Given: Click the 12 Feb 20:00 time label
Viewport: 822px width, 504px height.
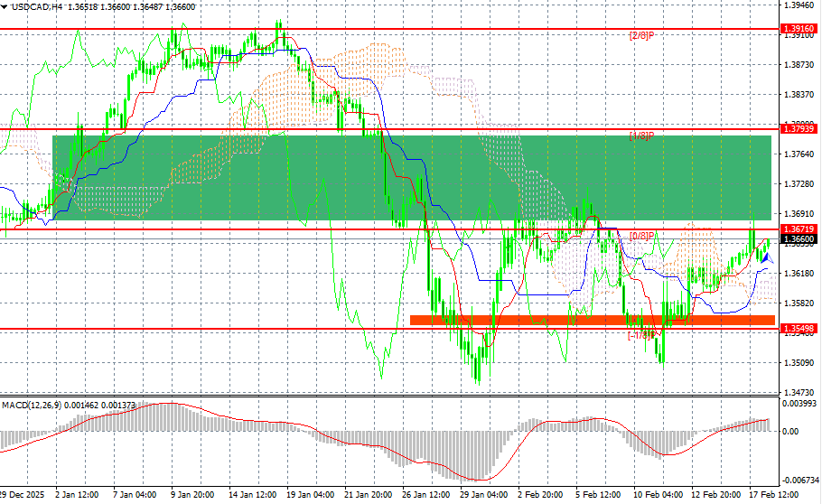Looking at the screenshot, I should tap(715, 495).
